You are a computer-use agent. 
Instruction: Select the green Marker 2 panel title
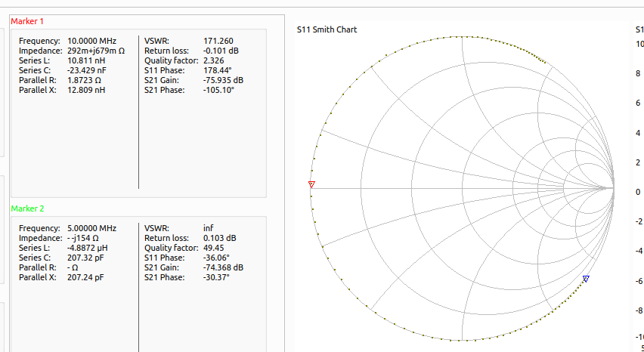point(27,208)
